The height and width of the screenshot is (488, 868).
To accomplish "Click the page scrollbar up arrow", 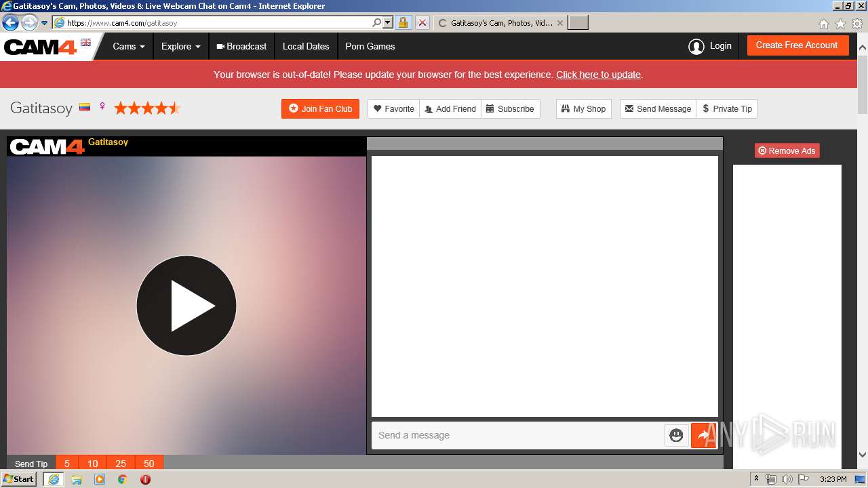I will click(863, 48).
